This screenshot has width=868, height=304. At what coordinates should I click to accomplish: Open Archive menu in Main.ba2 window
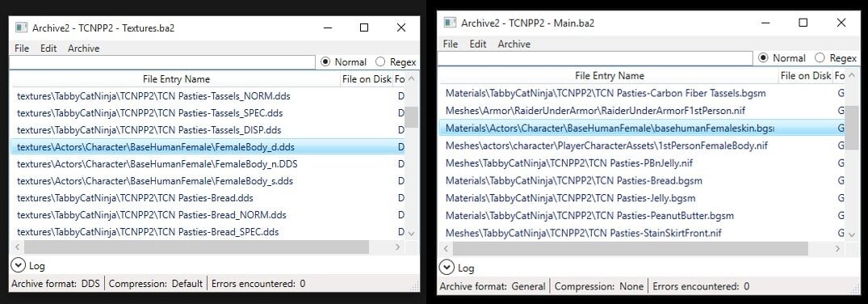click(x=514, y=44)
